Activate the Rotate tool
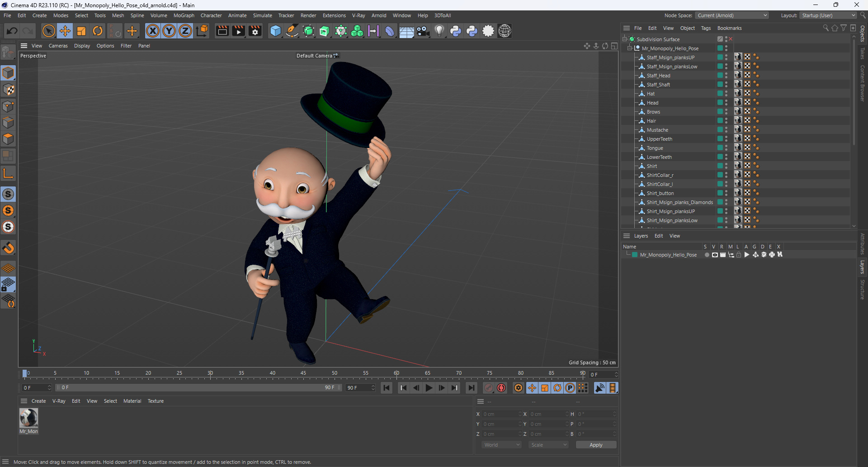 point(98,31)
